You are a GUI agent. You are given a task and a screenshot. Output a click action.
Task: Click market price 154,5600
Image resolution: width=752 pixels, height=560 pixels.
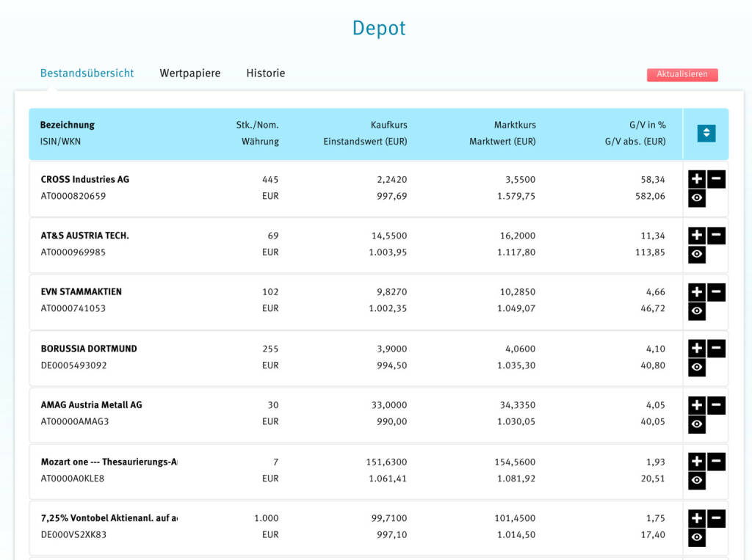[515, 462]
